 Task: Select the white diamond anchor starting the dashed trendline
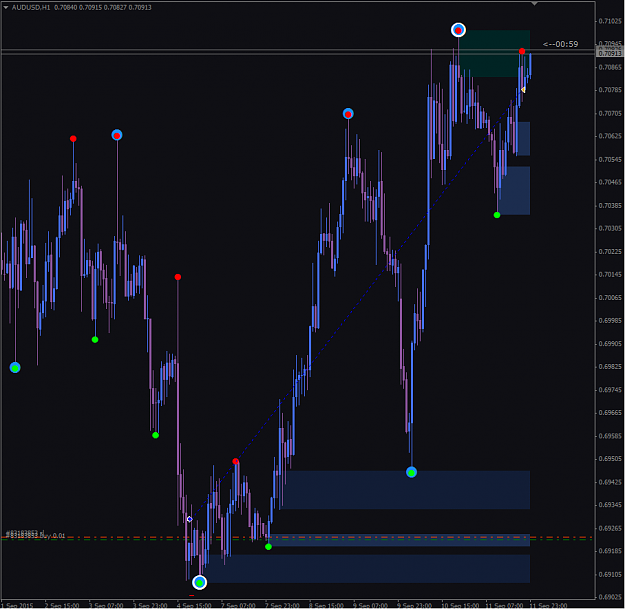tap(190, 519)
